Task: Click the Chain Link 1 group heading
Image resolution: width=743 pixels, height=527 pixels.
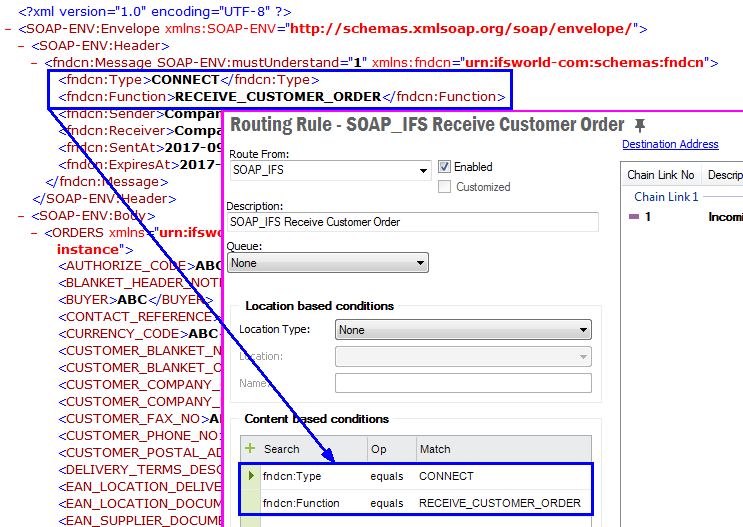Action: tap(666, 197)
